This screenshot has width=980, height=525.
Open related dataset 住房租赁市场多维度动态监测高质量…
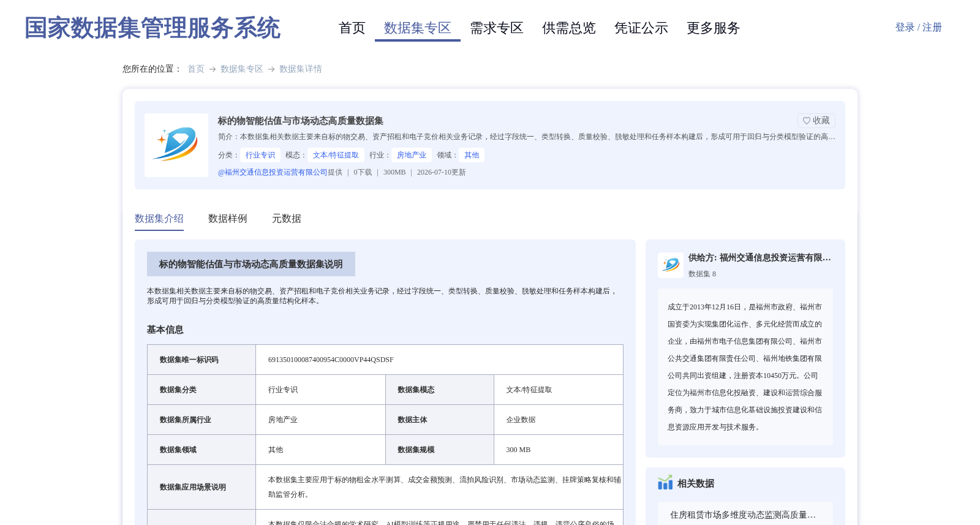pos(743,515)
